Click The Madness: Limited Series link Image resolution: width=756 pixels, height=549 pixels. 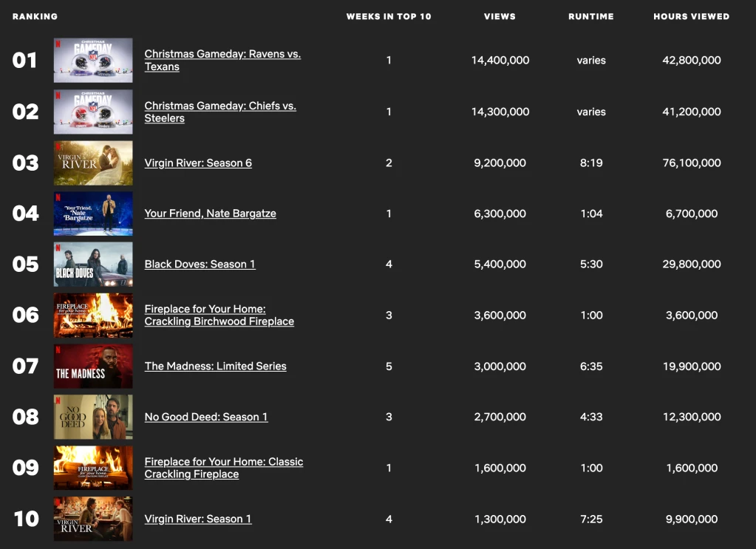click(x=216, y=366)
